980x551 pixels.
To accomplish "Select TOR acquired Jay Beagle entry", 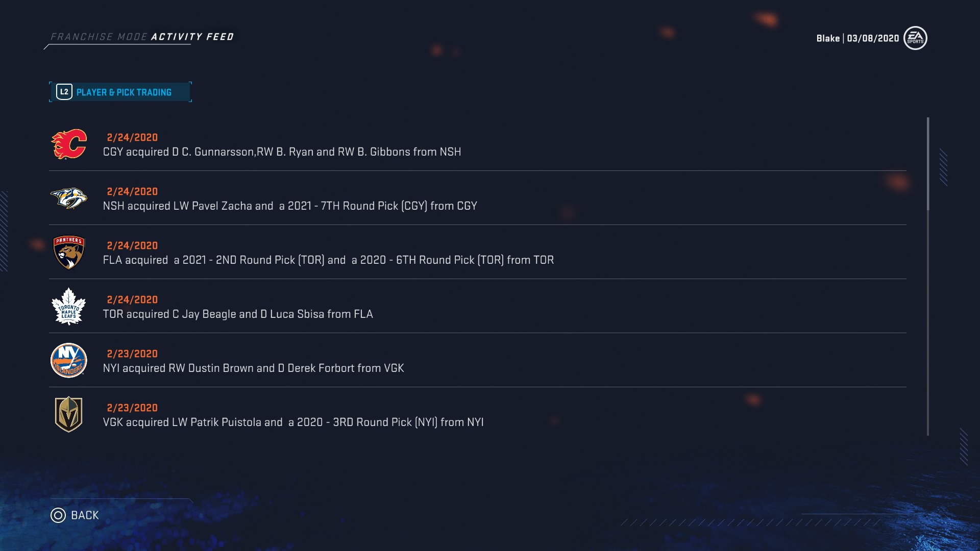I will point(238,314).
